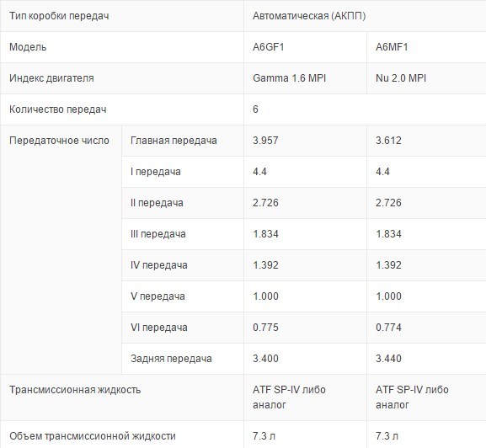Select the Главная передача value 3.957
486x448 pixels.
tap(265, 141)
